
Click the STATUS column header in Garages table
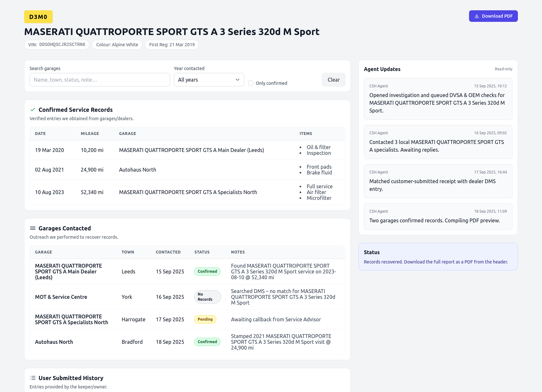pyautogui.click(x=202, y=252)
